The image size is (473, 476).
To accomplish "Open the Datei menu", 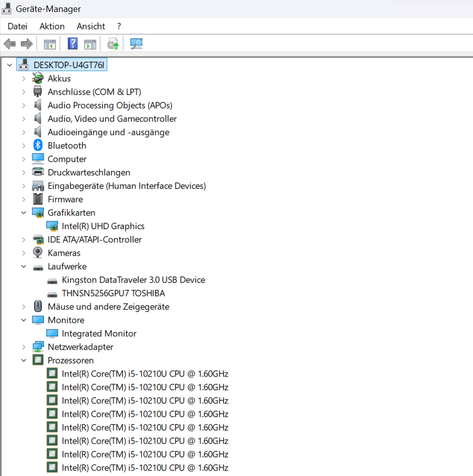I will tap(17, 26).
